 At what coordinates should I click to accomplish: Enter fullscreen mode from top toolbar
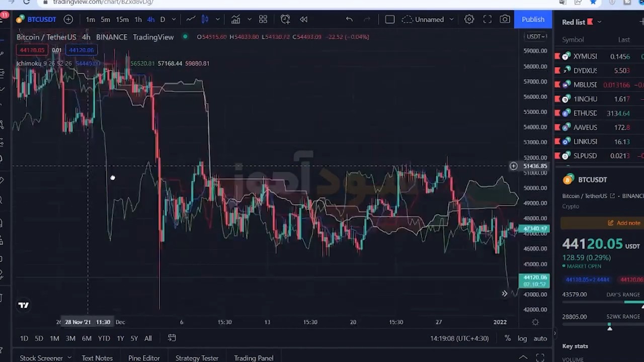[488, 20]
